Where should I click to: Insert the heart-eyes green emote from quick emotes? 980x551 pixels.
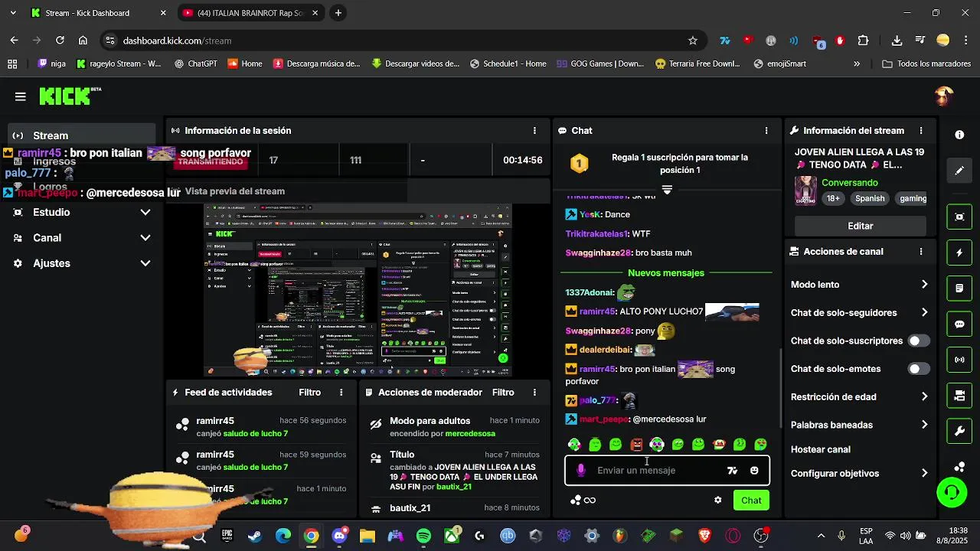click(760, 445)
